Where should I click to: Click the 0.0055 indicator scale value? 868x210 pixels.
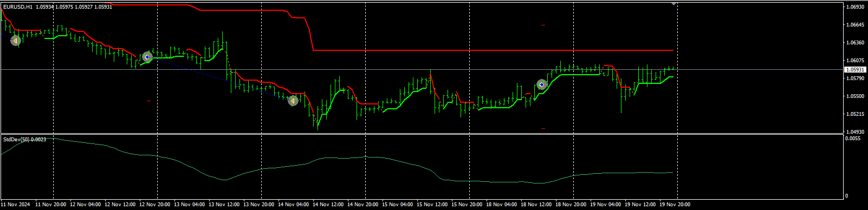click(x=853, y=139)
